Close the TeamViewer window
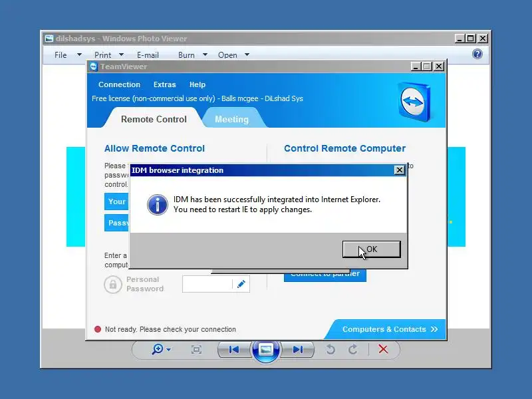 click(x=439, y=66)
